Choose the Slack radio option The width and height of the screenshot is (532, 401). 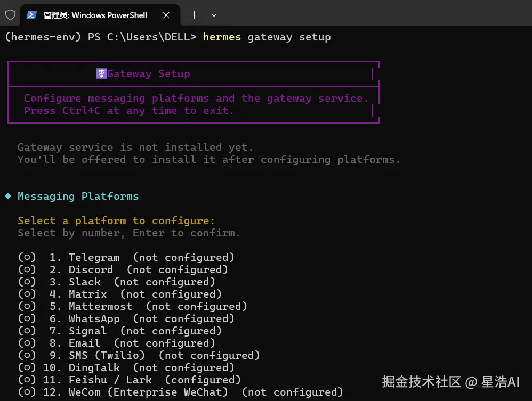tap(27, 282)
